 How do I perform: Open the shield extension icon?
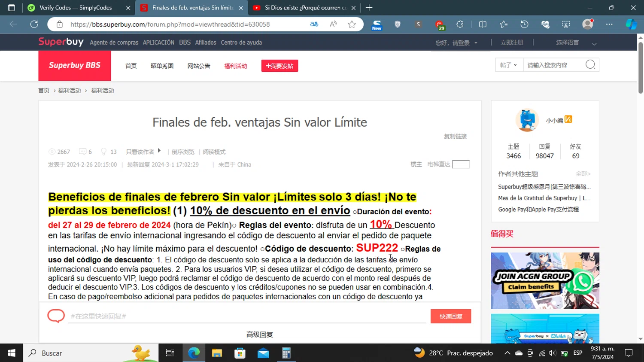(x=398, y=24)
